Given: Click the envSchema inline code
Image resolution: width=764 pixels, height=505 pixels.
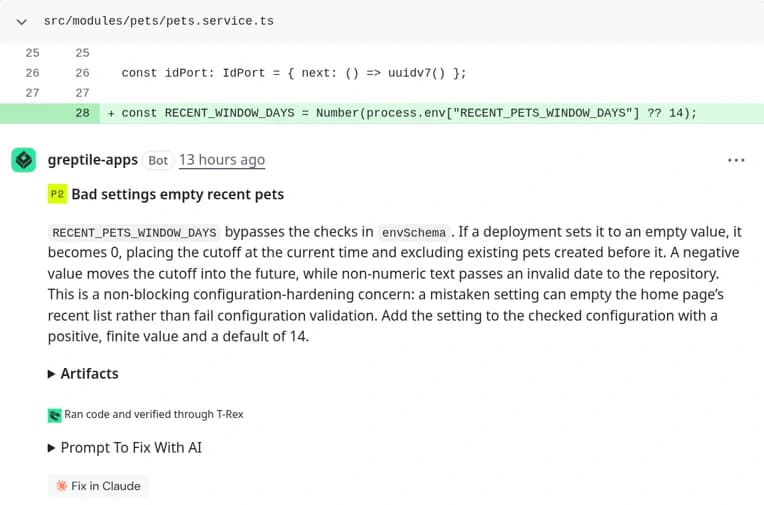Looking at the screenshot, I should 414,233.
